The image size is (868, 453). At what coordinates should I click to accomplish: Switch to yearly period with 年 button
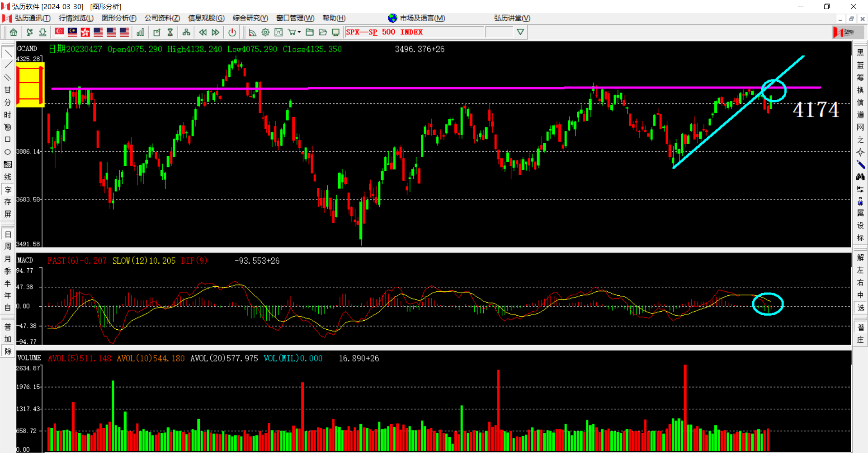click(x=8, y=295)
